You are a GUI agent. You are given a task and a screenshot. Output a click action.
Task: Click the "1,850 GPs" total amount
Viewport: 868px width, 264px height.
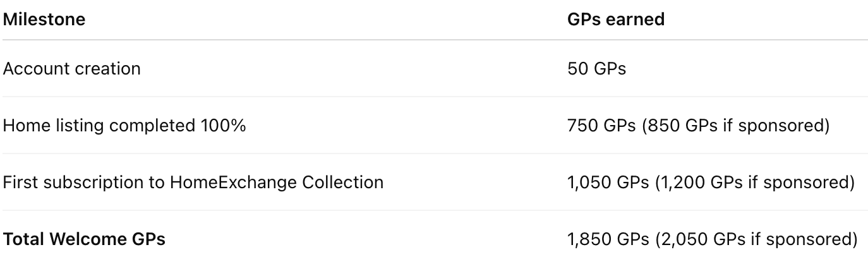click(608, 240)
